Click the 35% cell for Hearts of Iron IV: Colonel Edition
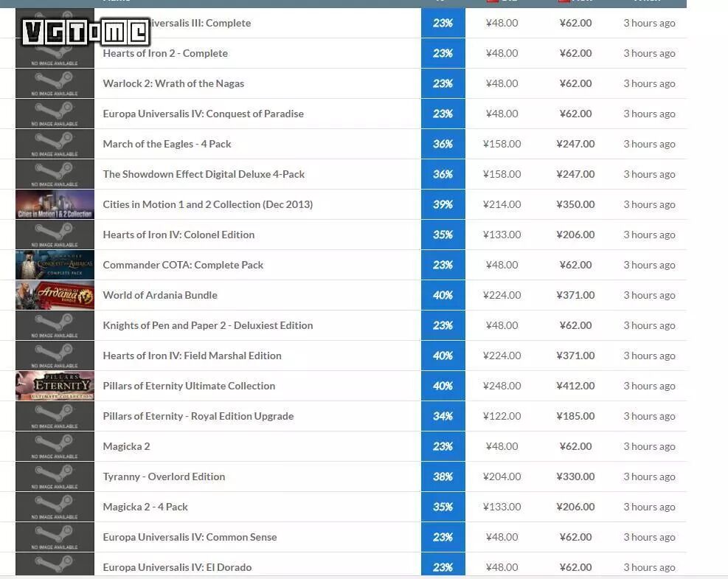Image resolution: width=728 pixels, height=579 pixels. 443,235
